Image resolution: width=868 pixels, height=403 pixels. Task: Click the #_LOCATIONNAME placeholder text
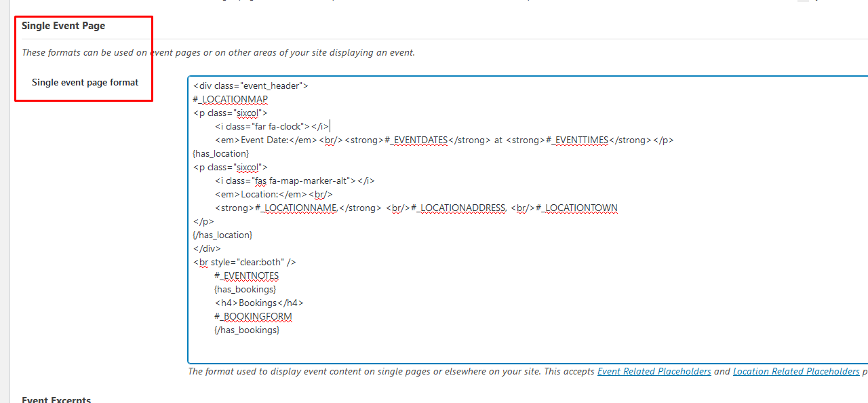[x=298, y=208]
